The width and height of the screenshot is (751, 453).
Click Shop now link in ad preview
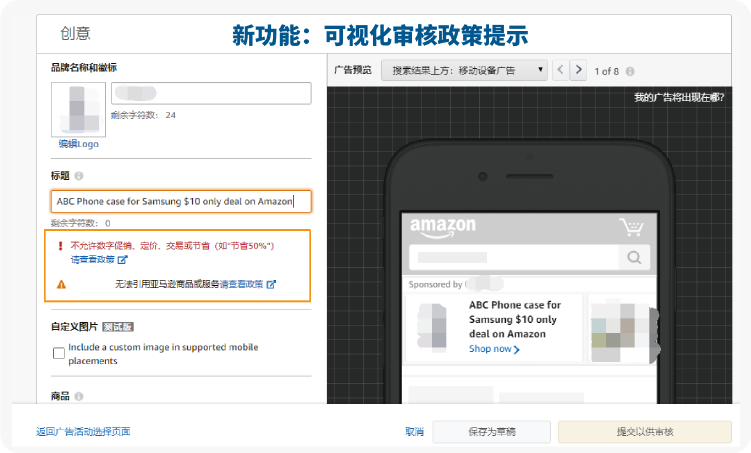click(x=494, y=349)
